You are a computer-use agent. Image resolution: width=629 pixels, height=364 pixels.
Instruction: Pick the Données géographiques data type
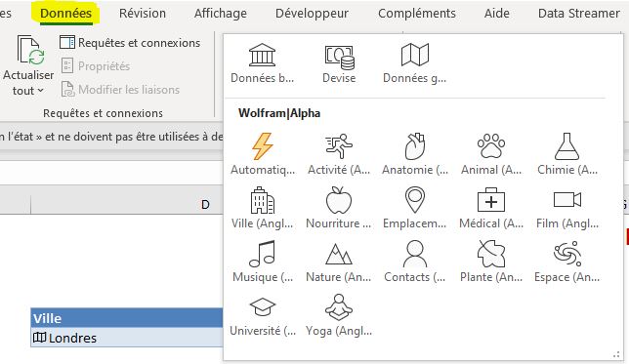coord(415,62)
